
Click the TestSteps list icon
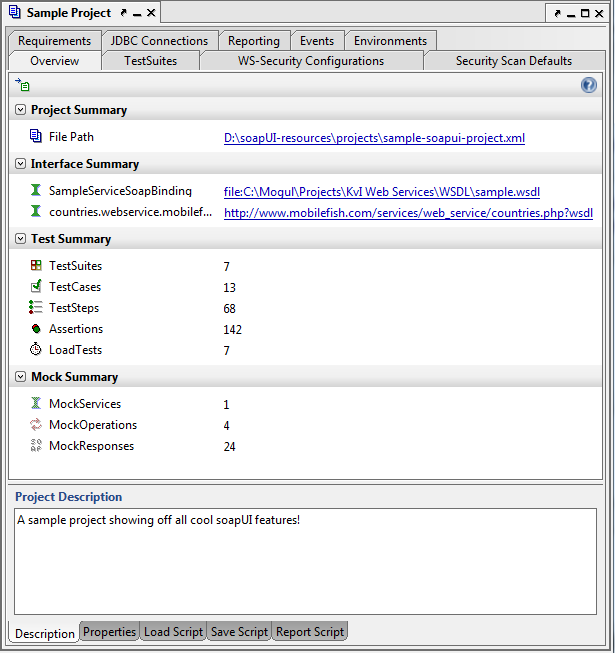[36, 307]
